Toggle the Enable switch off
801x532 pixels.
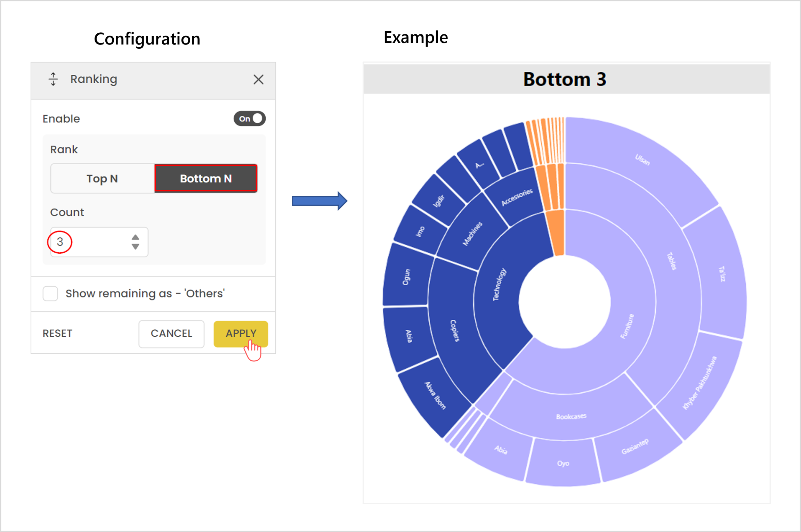249,119
